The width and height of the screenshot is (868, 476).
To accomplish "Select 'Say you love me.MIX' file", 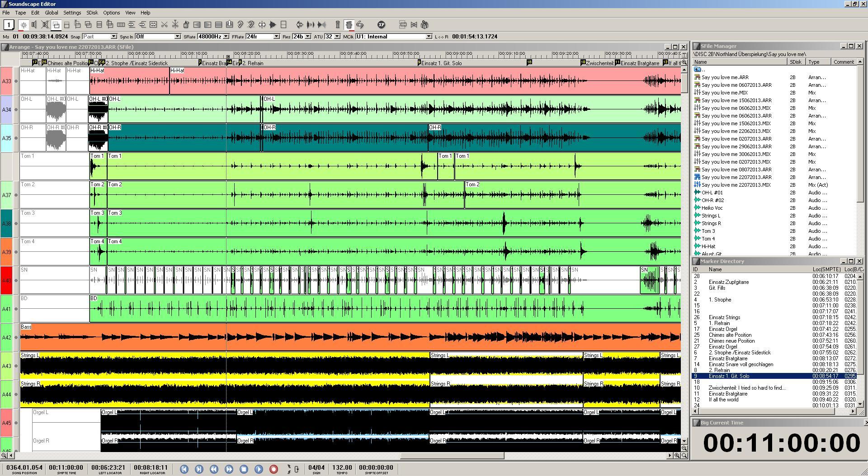I will pyautogui.click(x=724, y=93).
